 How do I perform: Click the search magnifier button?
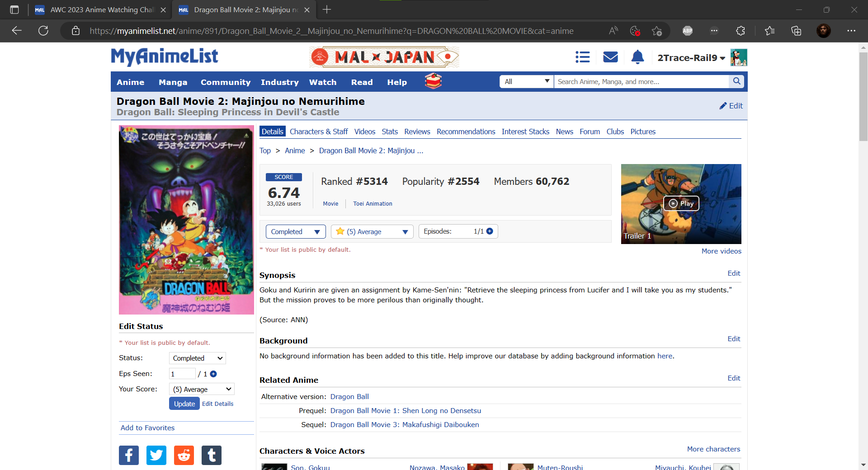[736, 81]
